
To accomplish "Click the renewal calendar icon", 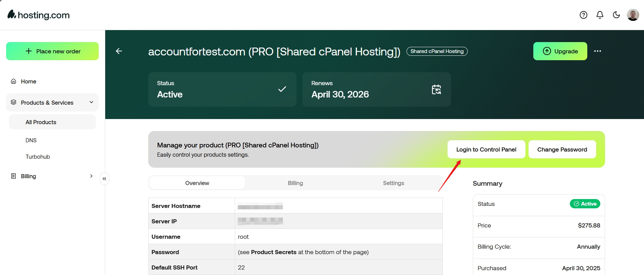I will tap(436, 89).
